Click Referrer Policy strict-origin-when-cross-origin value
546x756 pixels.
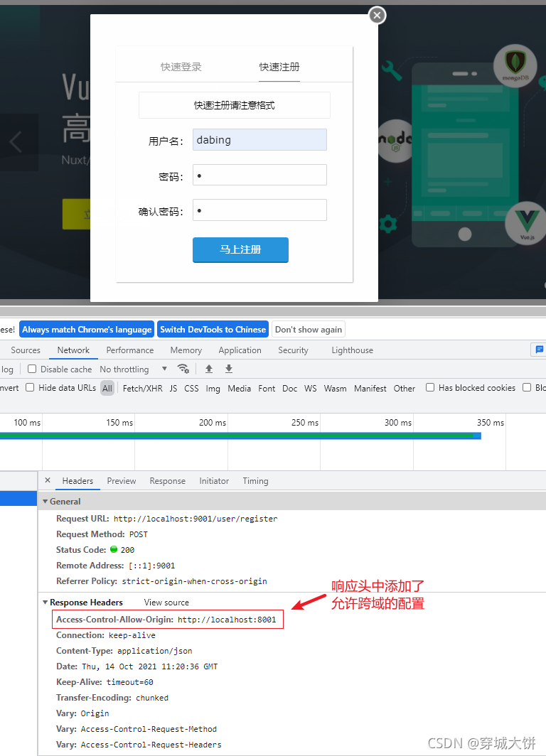click(194, 581)
